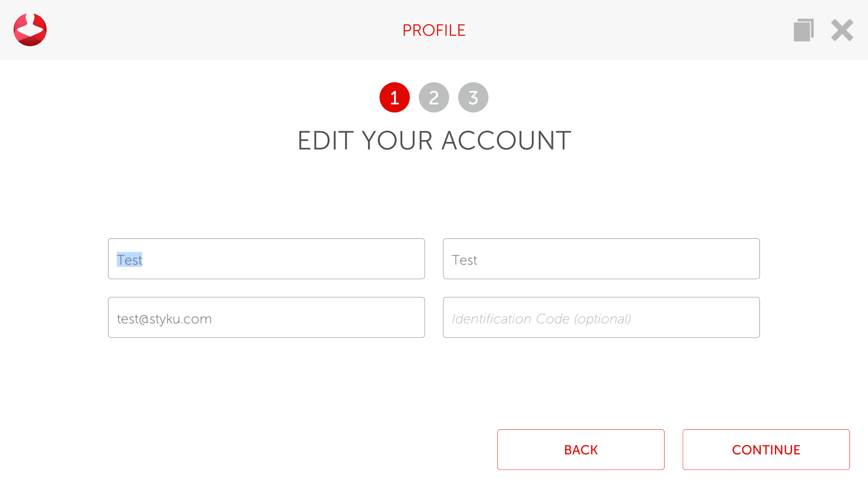Click the email field showing test@styku.com
This screenshot has height=488, width=868.
[266, 317]
